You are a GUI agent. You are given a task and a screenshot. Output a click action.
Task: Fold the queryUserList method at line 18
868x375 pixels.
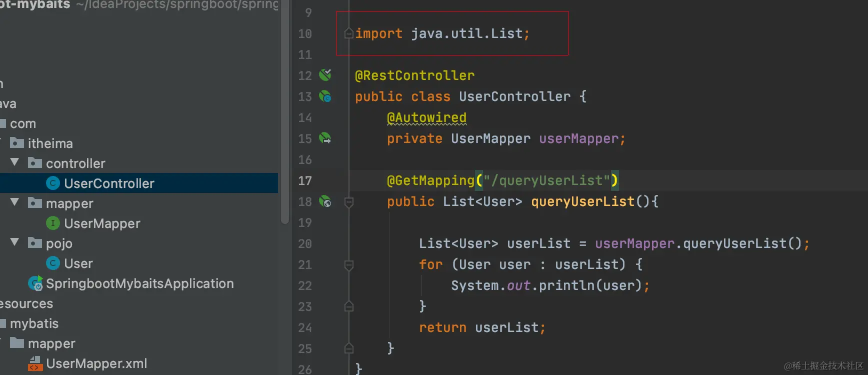click(349, 202)
